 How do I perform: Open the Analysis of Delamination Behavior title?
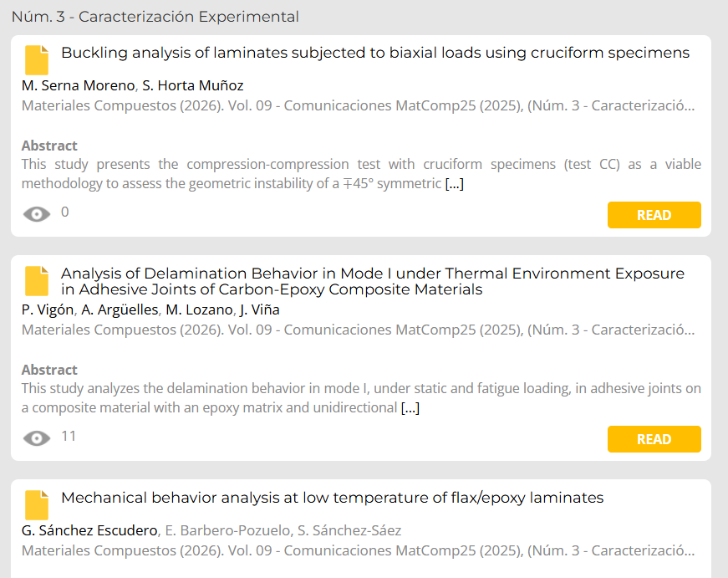tap(372, 282)
